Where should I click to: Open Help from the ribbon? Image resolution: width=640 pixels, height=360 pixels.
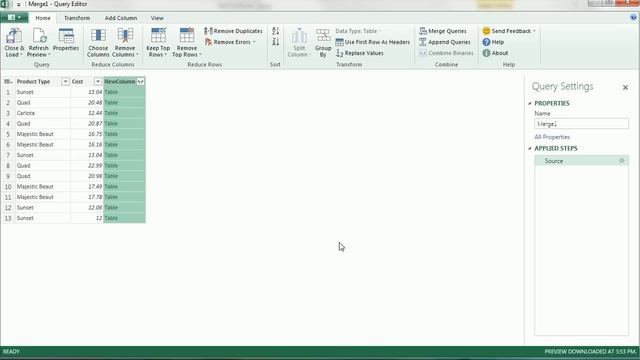click(x=493, y=42)
